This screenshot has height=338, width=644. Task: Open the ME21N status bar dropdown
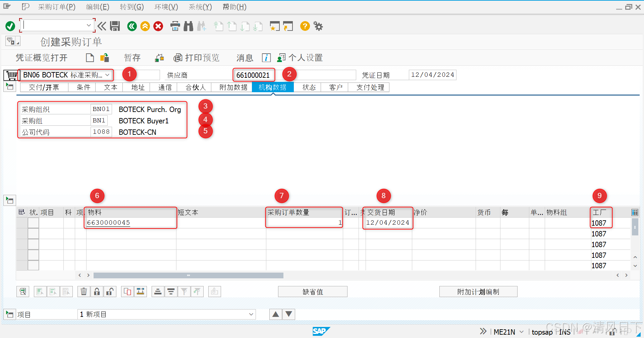click(x=522, y=332)
